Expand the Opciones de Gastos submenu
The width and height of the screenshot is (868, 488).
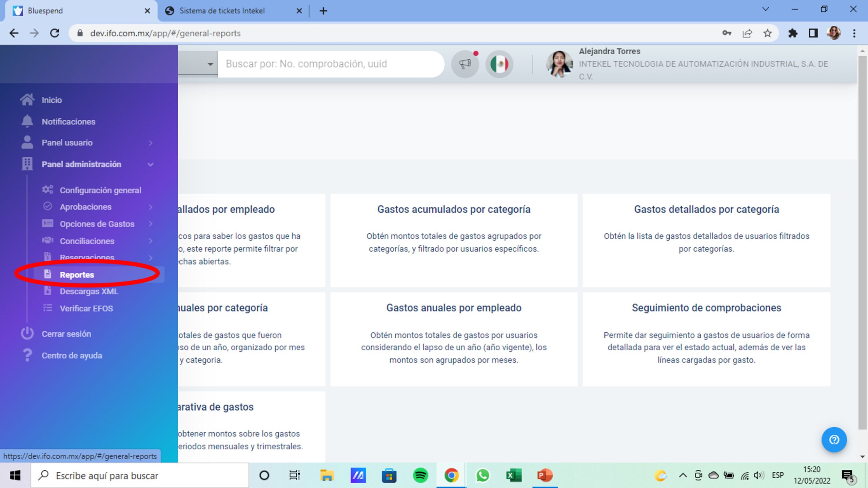[x=151, y=224]
